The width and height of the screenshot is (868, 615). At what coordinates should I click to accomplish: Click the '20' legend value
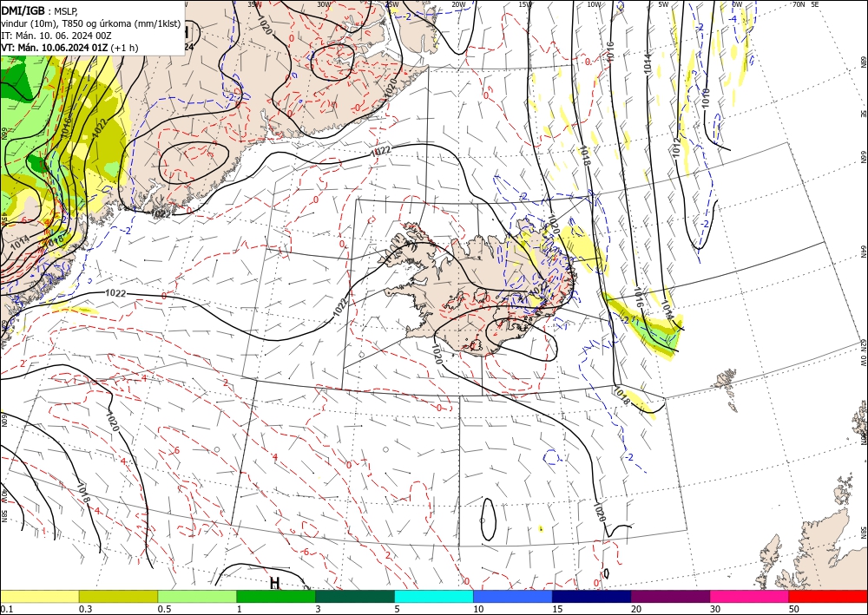636,609
